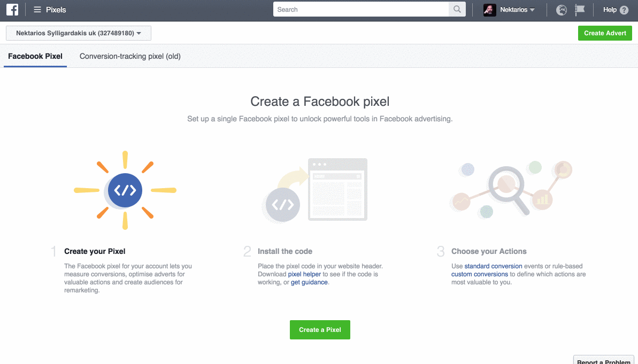Select the Facebook Pixel tab

35,56
